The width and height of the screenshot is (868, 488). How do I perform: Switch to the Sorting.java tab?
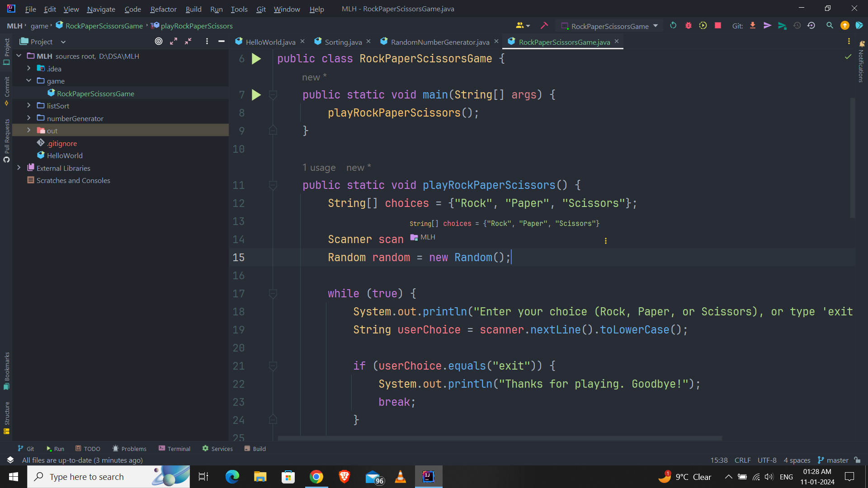pyautogui.click(x=343, y=42)
